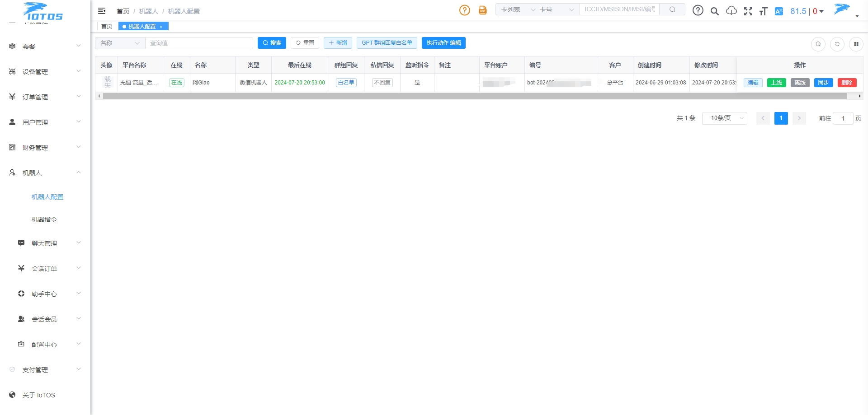This screenshot has height=415, width=868.
Task: Toggle fullscreen mode icon
Action: [x=748, y=11]
